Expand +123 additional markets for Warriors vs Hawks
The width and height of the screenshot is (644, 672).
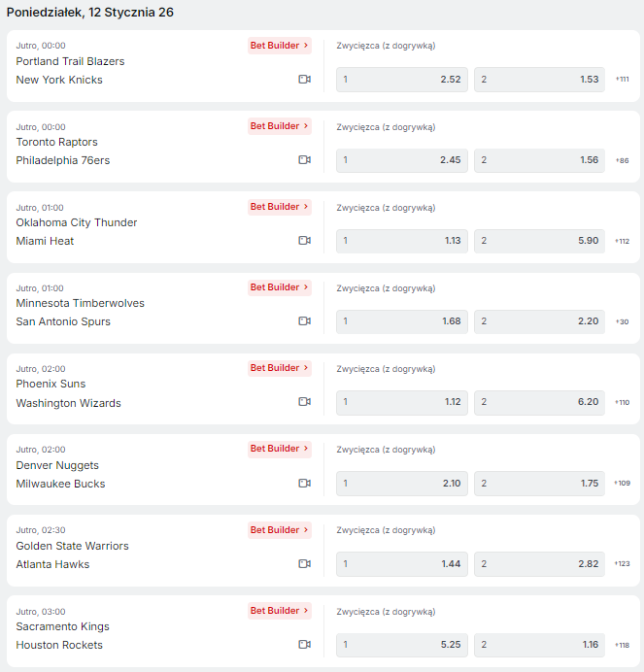pos(622,563)
